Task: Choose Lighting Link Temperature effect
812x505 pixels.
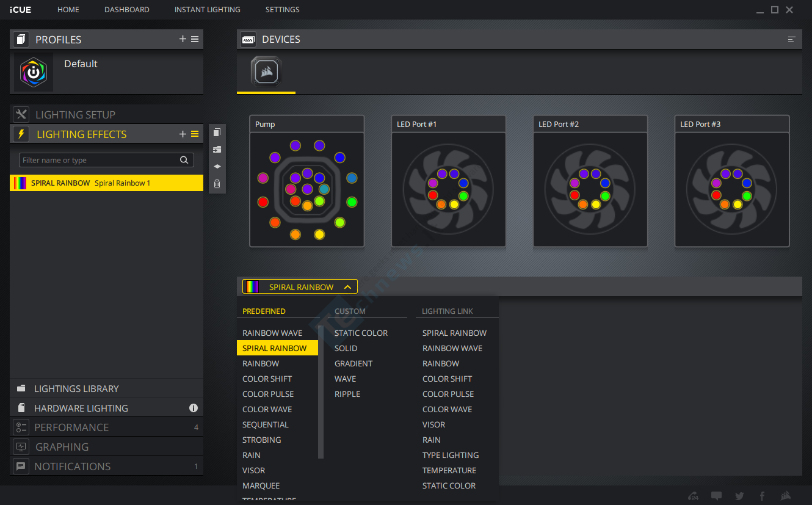Action: (x=449, y=470)
